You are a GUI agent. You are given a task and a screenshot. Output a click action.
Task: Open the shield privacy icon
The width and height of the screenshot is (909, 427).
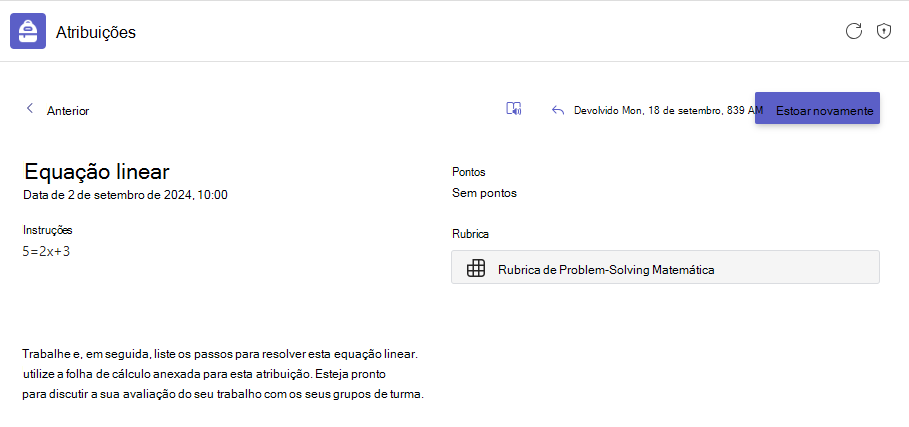883,31
